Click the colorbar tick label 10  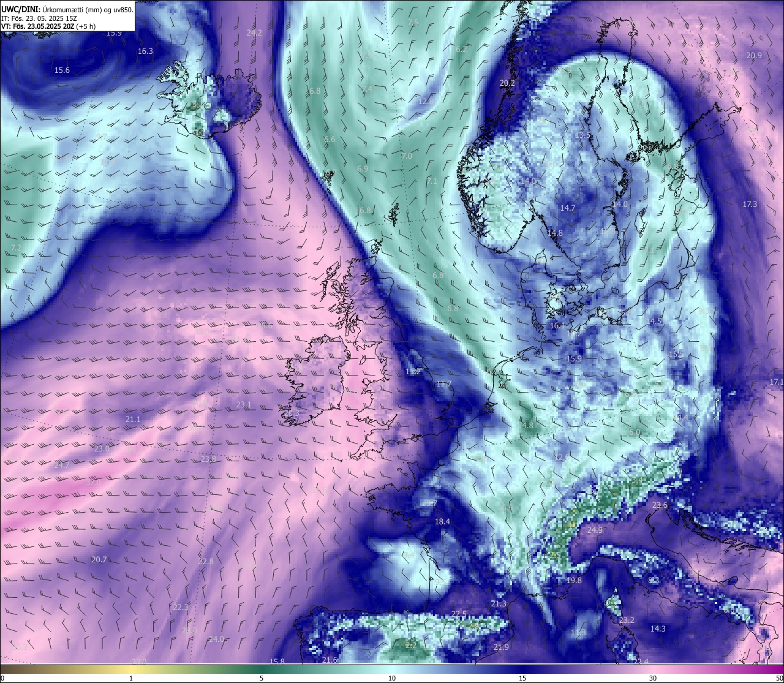[x=392, y=678]
